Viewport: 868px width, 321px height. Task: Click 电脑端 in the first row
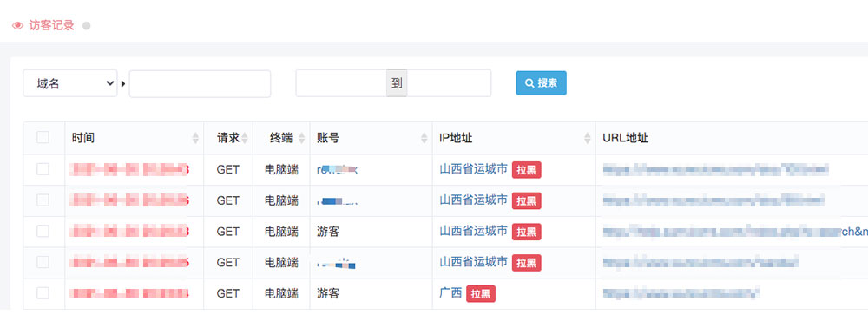pyautogui.click(x=281, y=170)
